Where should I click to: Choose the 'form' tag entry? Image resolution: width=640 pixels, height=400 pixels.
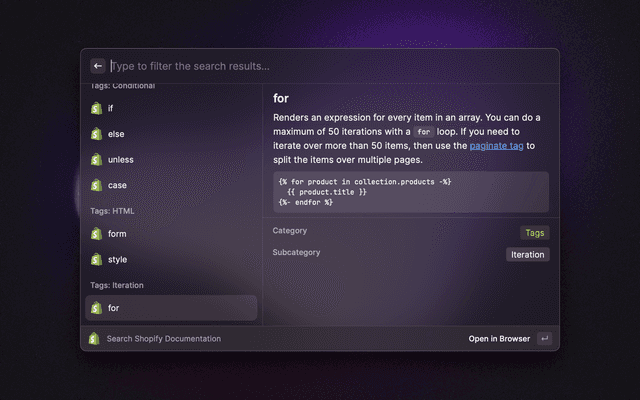point(170,234)
